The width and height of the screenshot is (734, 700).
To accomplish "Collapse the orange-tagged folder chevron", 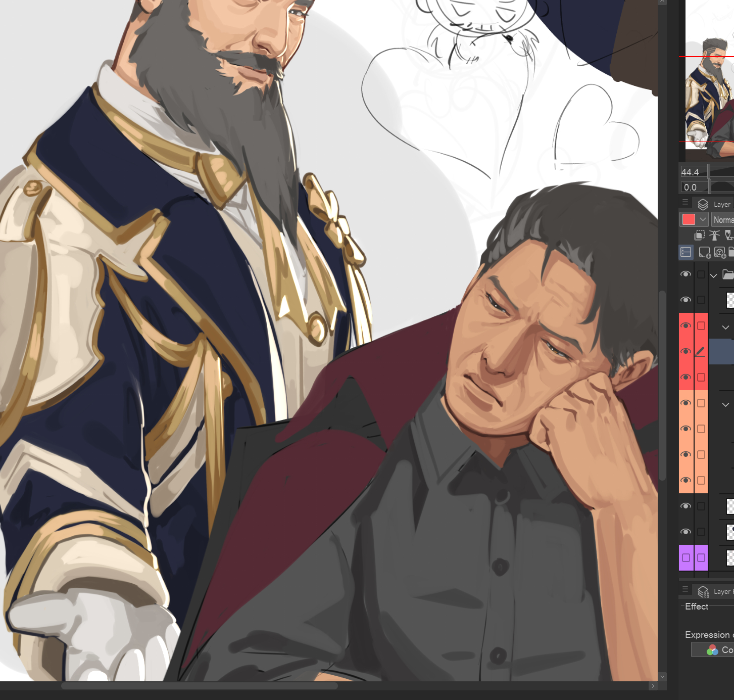I will pyautogui.click(x=725, y=404).
